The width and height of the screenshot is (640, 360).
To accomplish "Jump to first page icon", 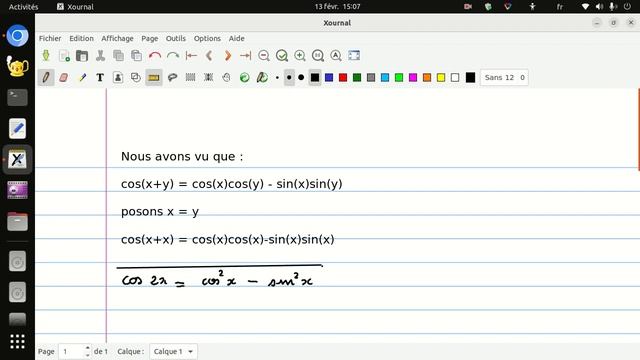I will coord(191,56).
